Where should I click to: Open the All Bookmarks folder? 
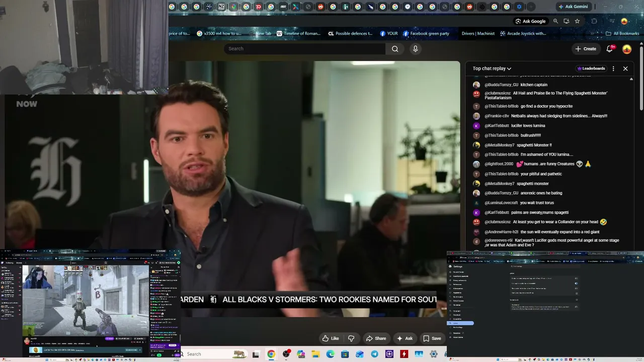click(x=622, y=34)
